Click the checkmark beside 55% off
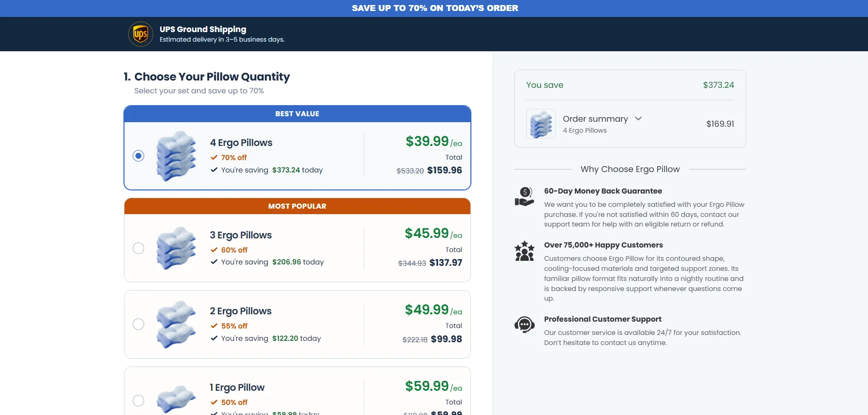Image resolution: width=868 pixels, height=415 pixels. pyautogui.click(x=214, y=326)
